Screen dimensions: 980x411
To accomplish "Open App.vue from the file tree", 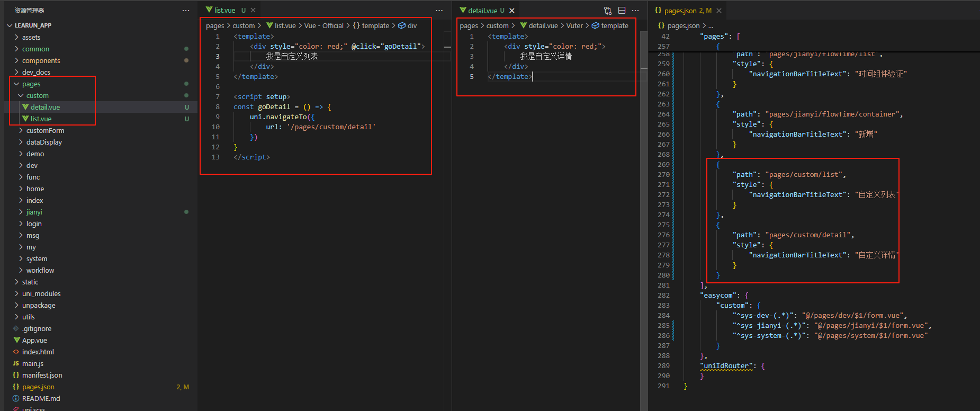I will [x=34, y=341].
